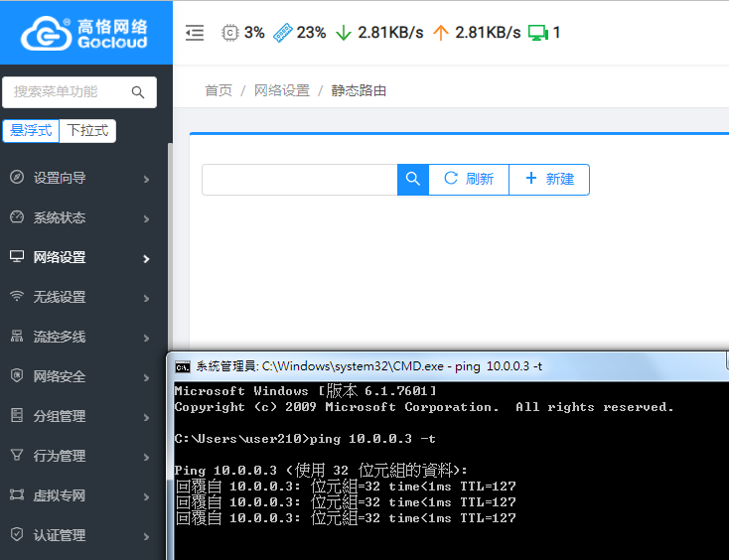Click the wifi icon beside 无线设置
This screenshot has height=560, width=729.
pyautogui.click(x=17, y=297)
